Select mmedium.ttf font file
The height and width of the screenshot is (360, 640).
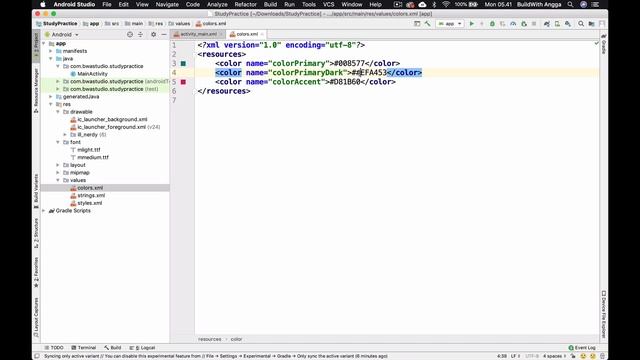tap(90, 158)
